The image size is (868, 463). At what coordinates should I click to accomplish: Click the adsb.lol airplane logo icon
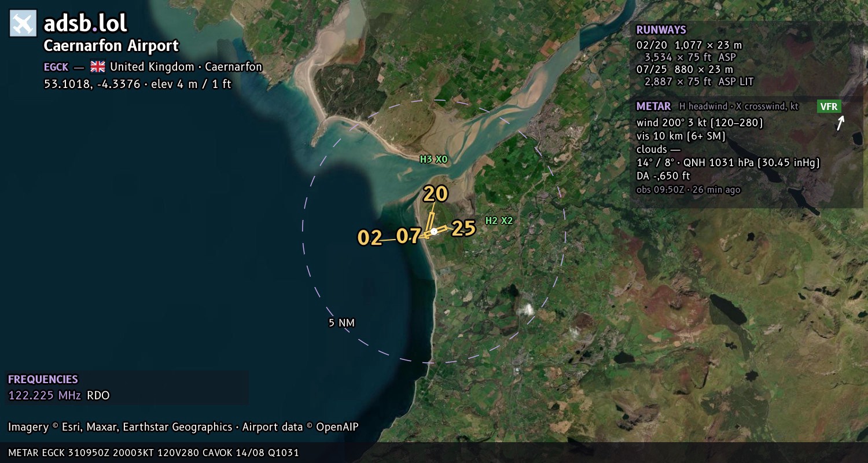[23, 24]
